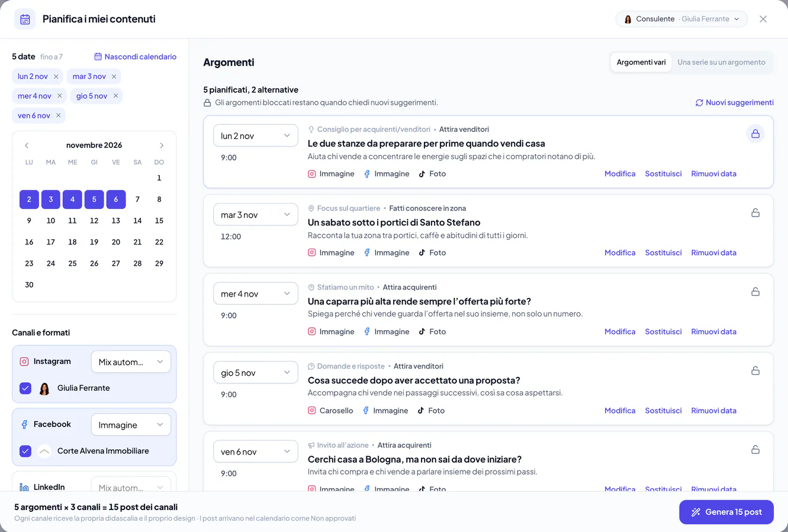Unlock the 'Le due stanze' topic

[x=755, y=134]
